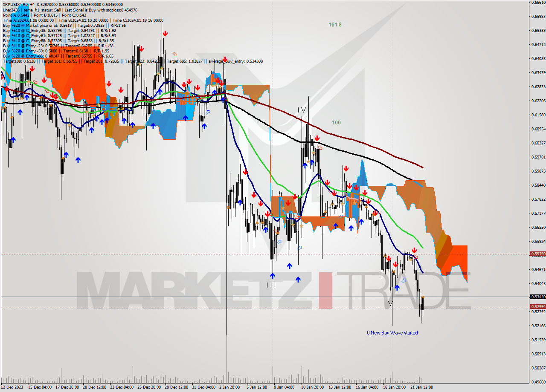
Task: Click the 0.55924 price axis label
Action: [538, 241]
